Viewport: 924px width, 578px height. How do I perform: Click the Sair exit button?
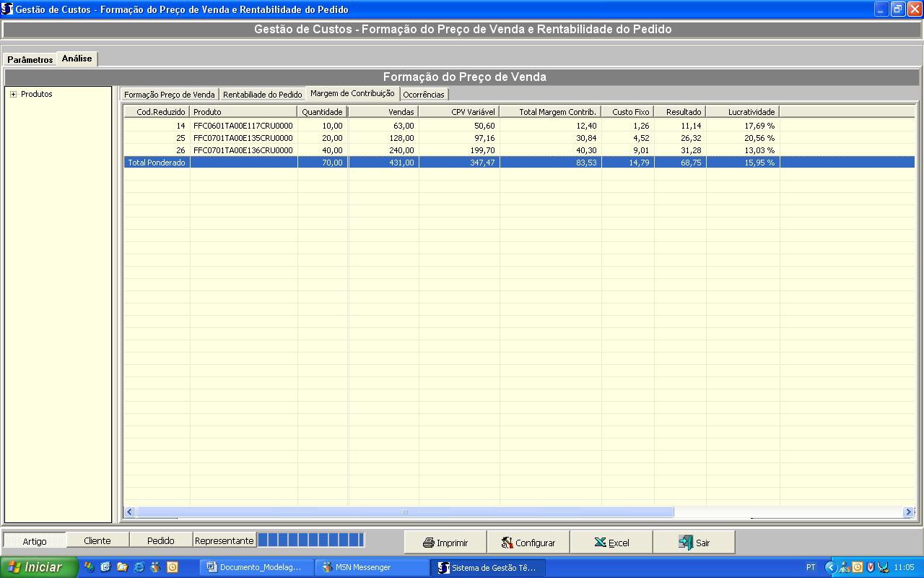point(694,543)
